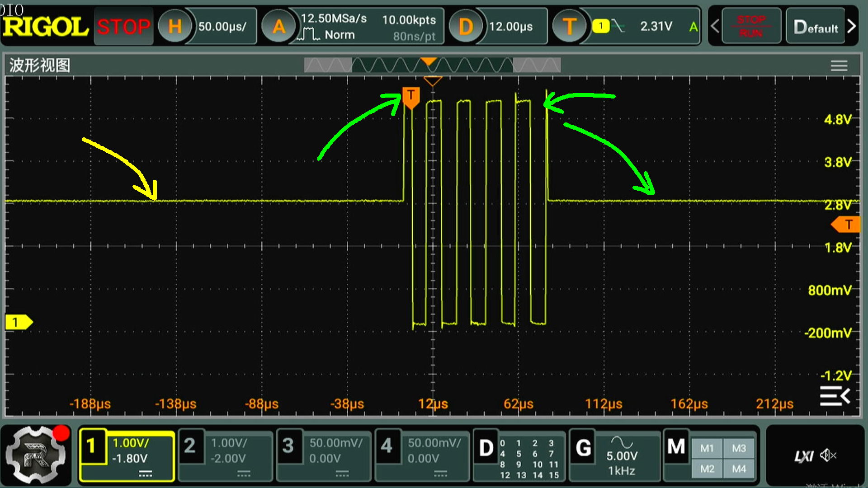The width and height of the screenshot is (868, 488).
Task: Open the Trigger (T) settings icon
Action: (569, 27)
